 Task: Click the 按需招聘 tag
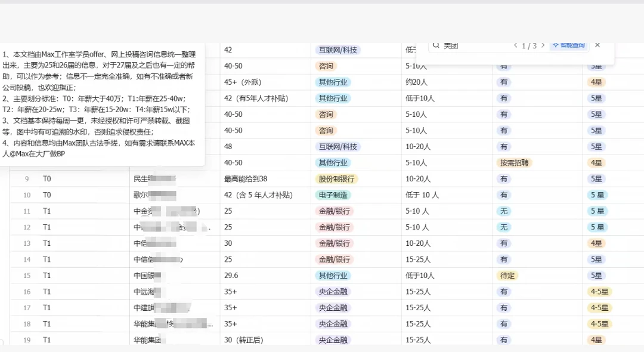[514, 163]
